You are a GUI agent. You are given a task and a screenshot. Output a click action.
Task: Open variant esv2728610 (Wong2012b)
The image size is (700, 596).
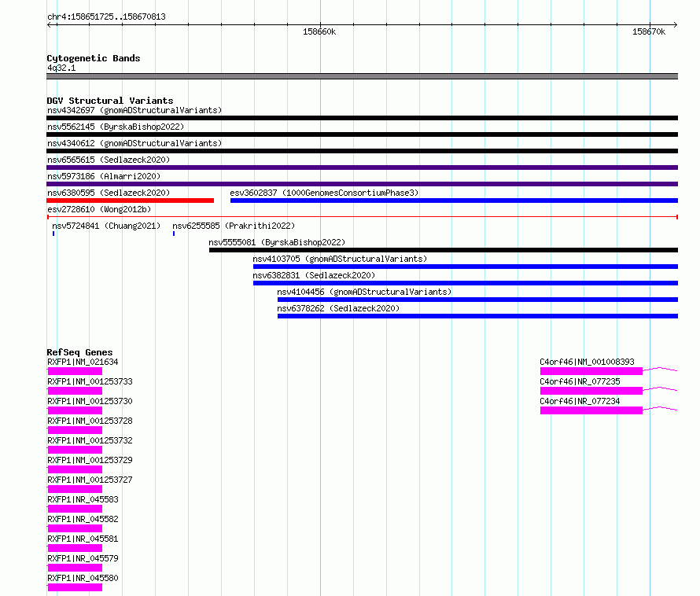(99, 209)
